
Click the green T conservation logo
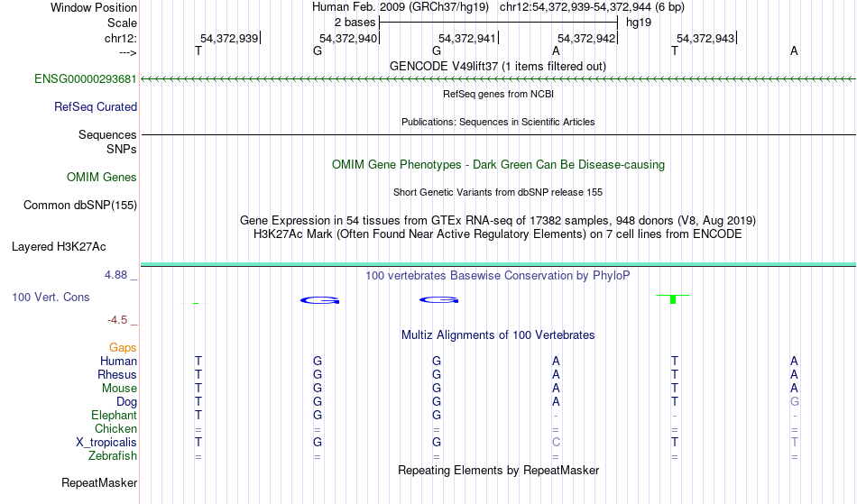coord(673,299)
